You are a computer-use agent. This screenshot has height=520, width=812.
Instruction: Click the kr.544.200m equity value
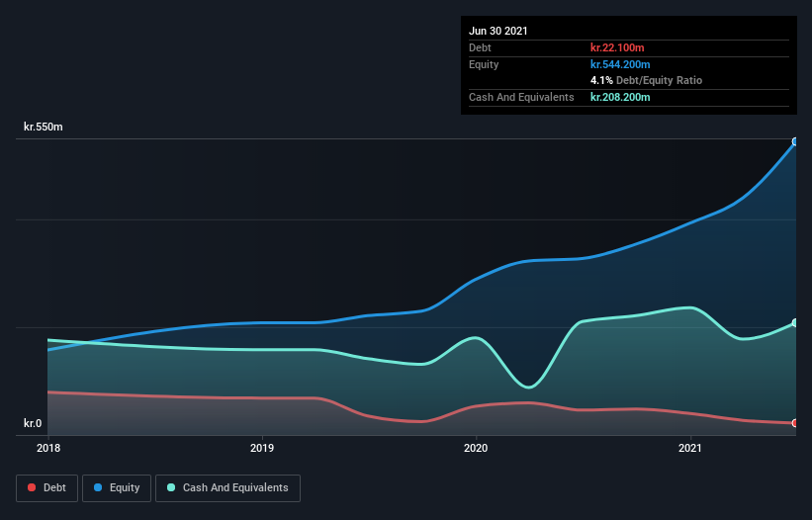(x=620, y=64)
